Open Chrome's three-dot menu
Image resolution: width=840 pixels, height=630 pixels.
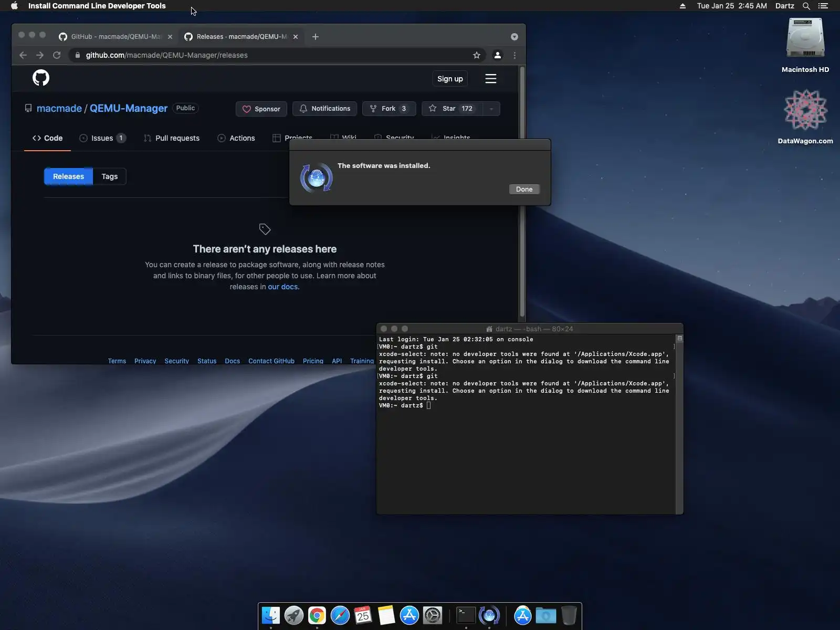tap(514, 55)
